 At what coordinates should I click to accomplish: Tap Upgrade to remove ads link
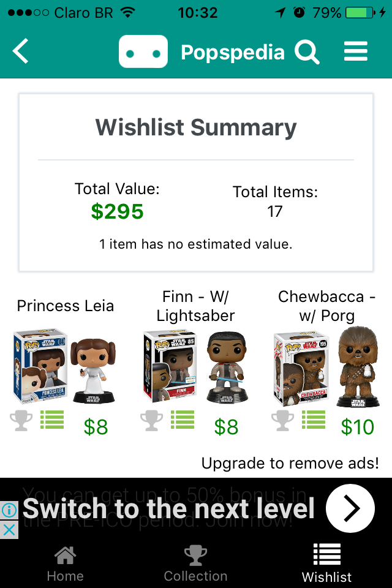tap(290, 464)
